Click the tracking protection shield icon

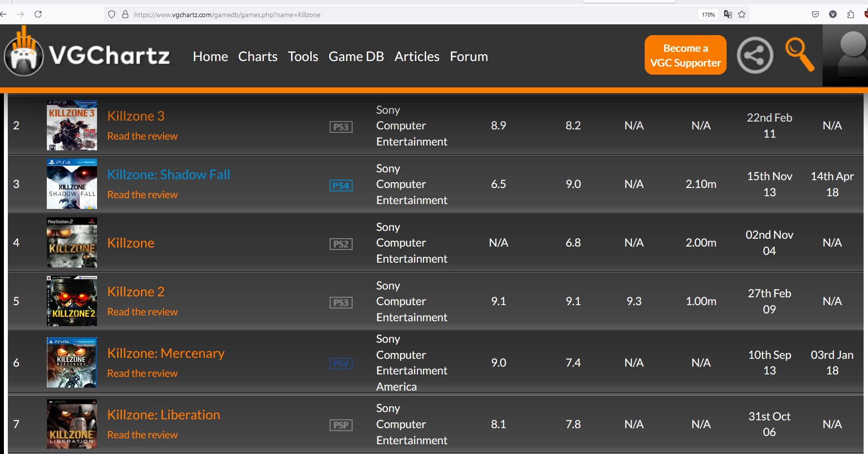[x=112, y=15]
